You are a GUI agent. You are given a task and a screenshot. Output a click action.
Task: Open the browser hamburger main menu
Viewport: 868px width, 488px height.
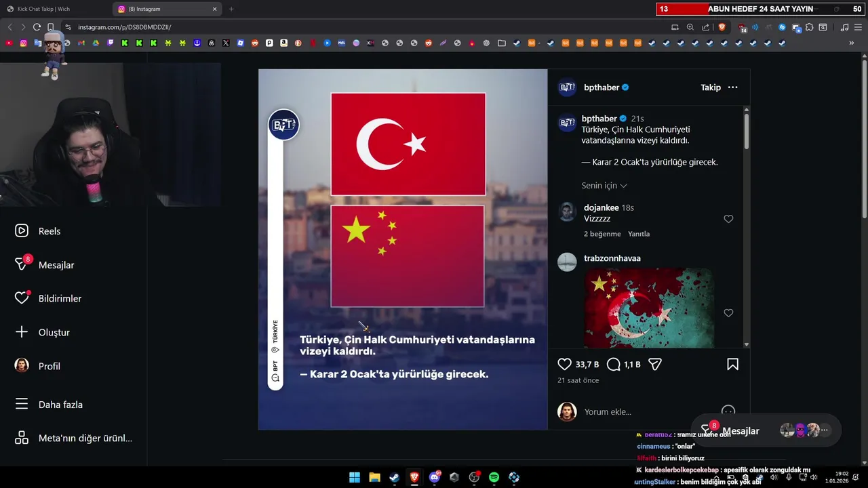857,27
